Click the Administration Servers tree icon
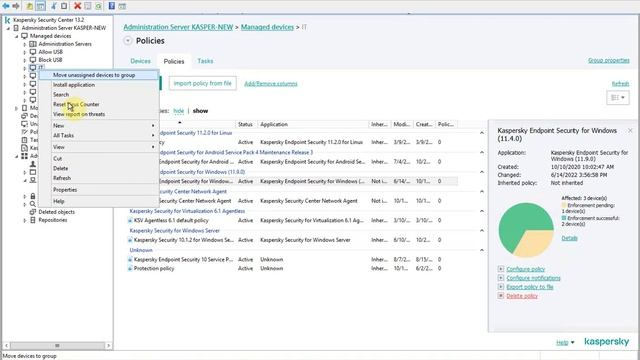Image resolution: width=640 pixels, height=360 pixels. pyautogui.click(x=33, y=44)
